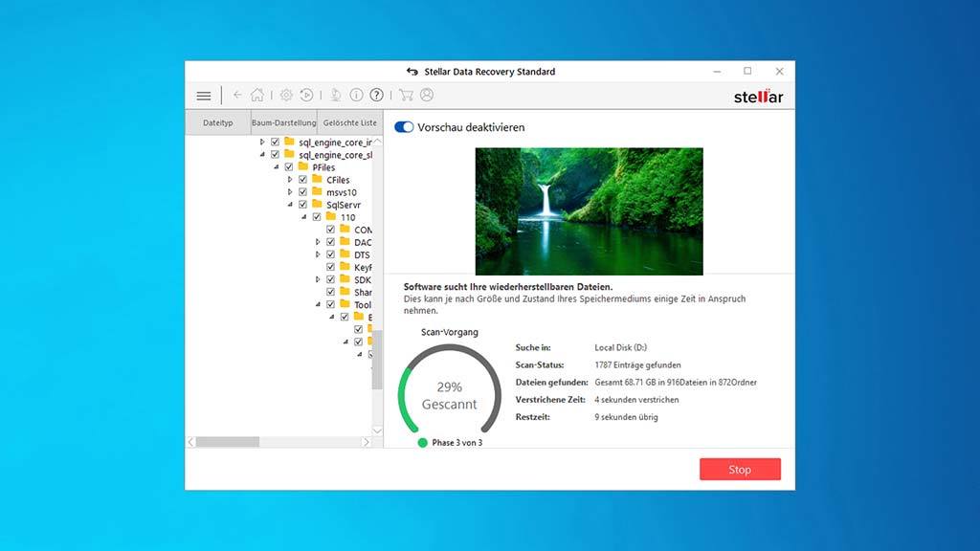Viewport: 980px width, 551px height.
Task: Click the tree scroll-down arrow
Action: coord(377,430)
